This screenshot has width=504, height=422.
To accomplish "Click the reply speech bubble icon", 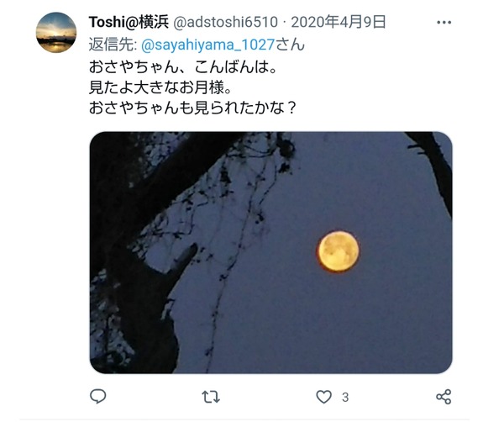I will 98,396.
